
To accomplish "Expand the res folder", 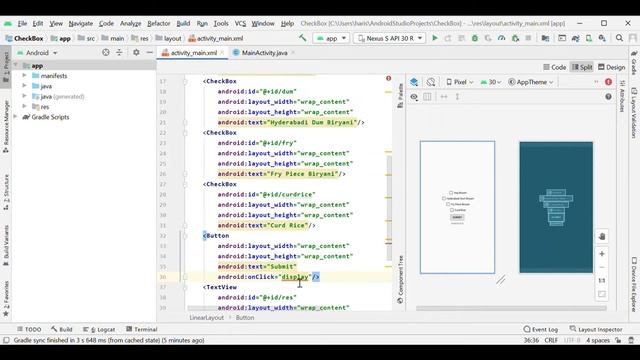I will click(24, 107).
